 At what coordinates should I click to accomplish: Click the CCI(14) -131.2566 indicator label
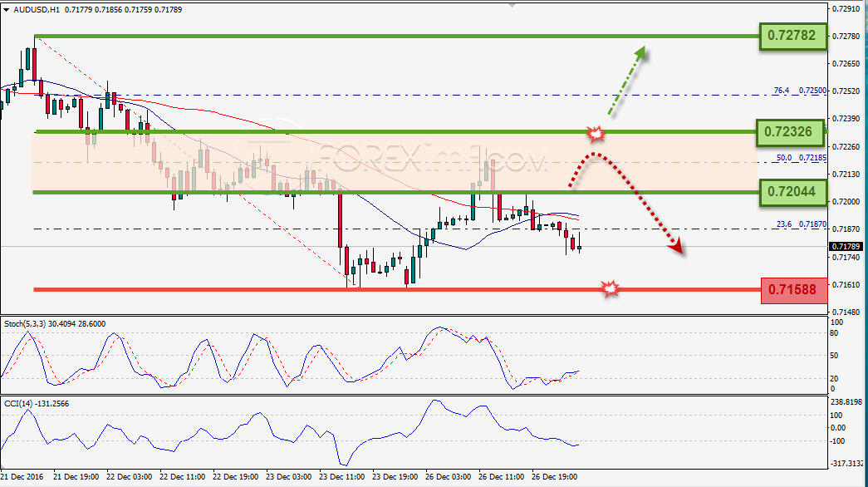(37, 403)
